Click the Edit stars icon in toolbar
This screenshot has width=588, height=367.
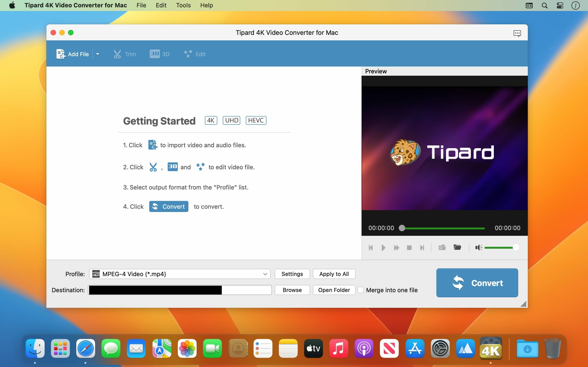coord(188,54)
